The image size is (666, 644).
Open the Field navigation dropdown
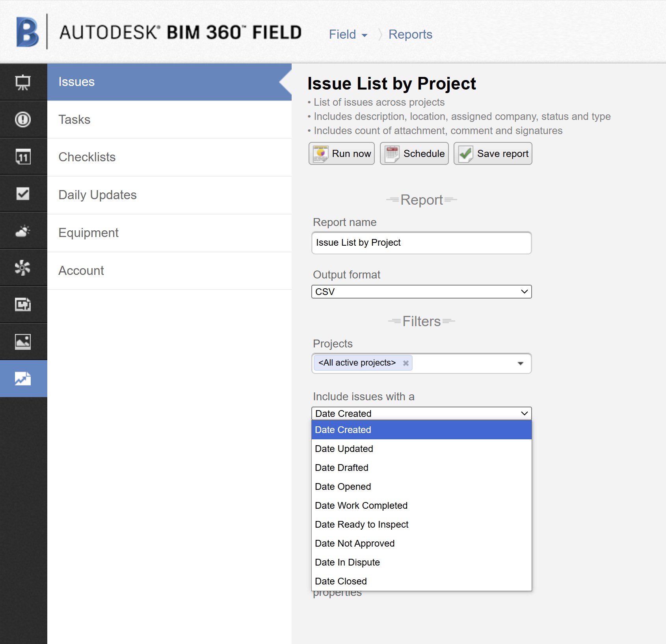[348, 34]
